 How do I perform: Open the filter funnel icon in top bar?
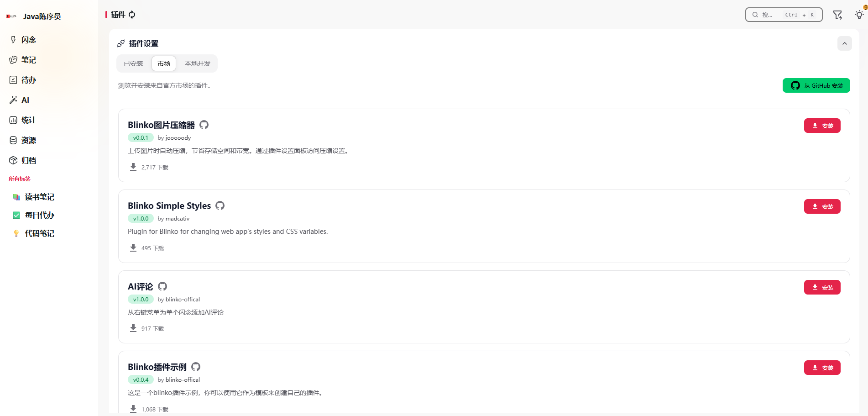coord(837,15)
